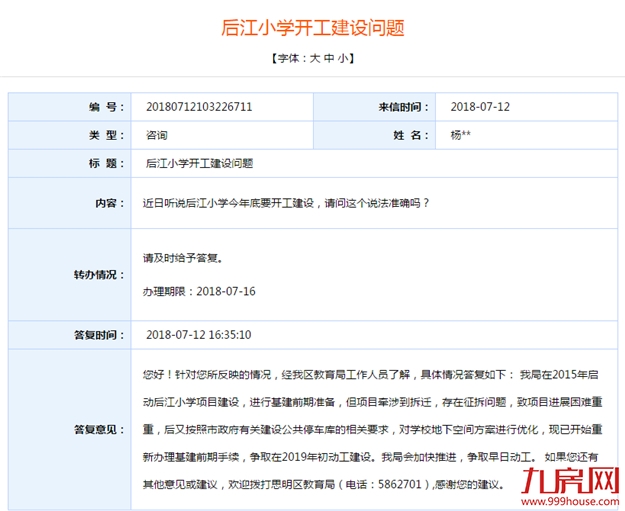Click the phone number 5862701 in reply
This screenshot has width=625, height=511.
[399, 484]
